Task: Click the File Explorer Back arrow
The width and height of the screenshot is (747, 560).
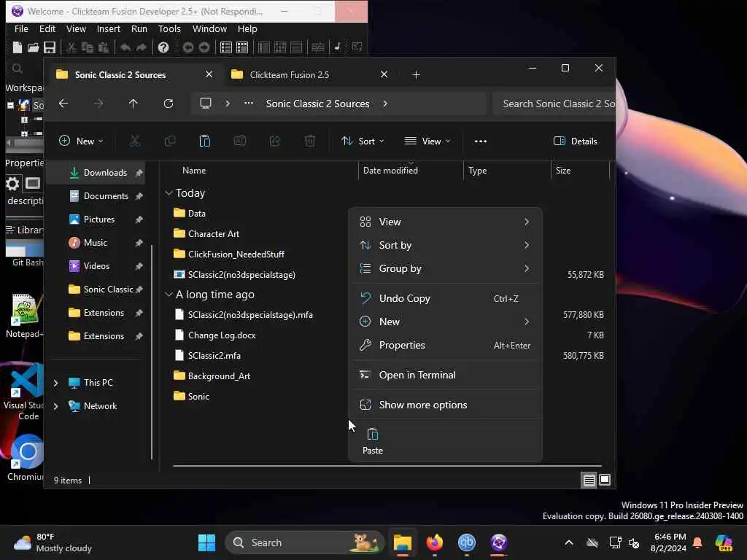Action: [63, 104]
